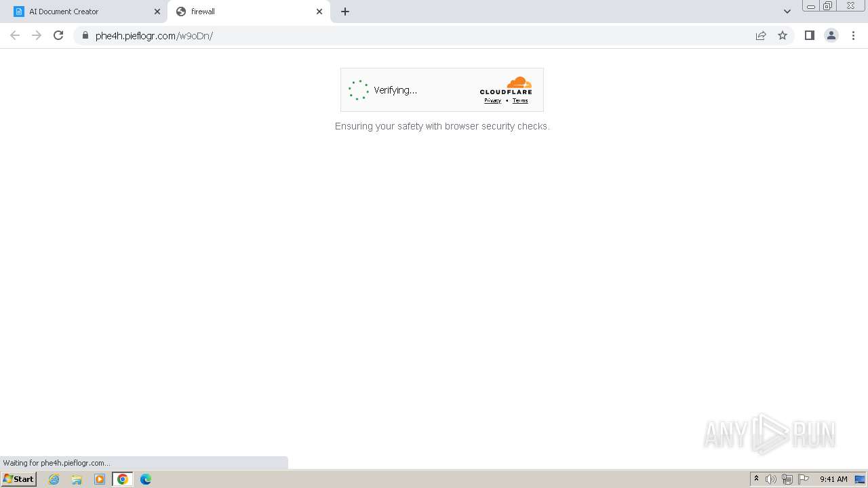Open Cloudflare Privacy link
Image resolution: width=868 pixels, height=488 pixels.
[x=492, y=100]
